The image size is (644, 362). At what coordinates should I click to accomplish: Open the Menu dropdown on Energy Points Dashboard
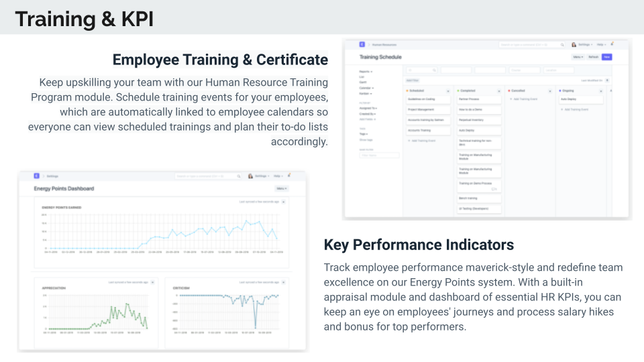(282, 188)
